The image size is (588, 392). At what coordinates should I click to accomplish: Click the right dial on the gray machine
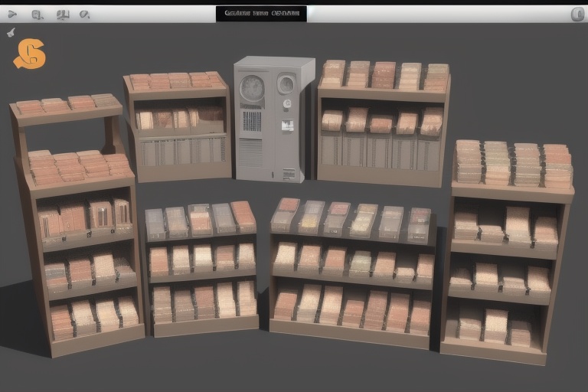286,84
